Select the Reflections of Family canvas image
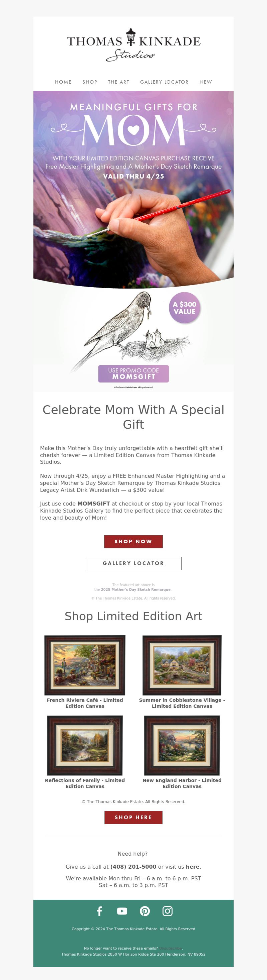Viewport: 267px width, 980px height. [85, 745]
